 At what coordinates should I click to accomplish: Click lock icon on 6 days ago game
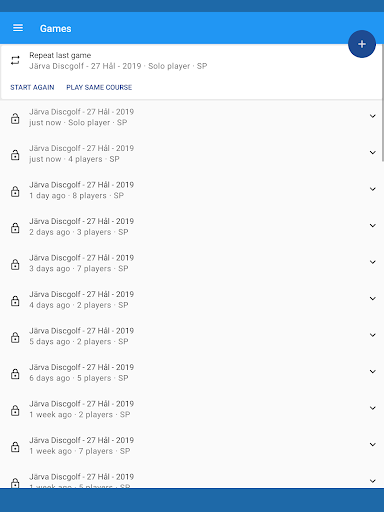(x=15, y=374)
